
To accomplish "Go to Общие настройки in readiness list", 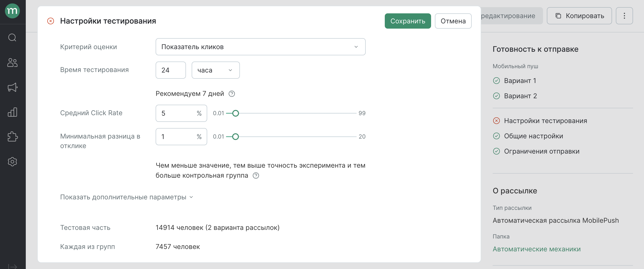I will (x=533, y=136).
